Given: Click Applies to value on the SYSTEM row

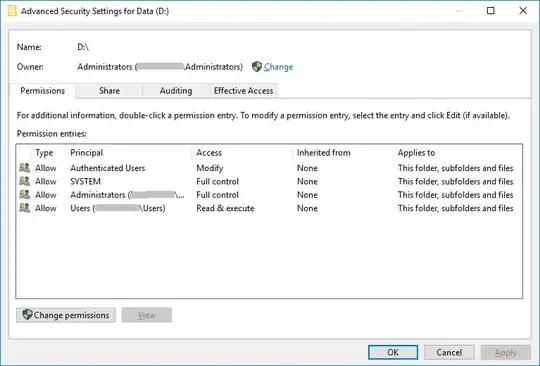Looking at the screenshot, I should [456, 181].
